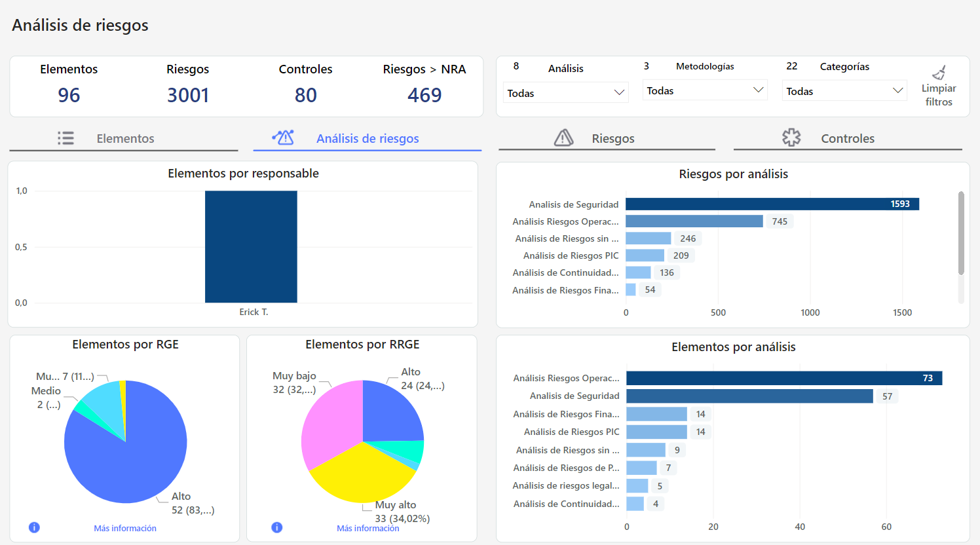Click the triangle alert icon beside Riesgos
The image size is (980, 545).
pos(563,138)
